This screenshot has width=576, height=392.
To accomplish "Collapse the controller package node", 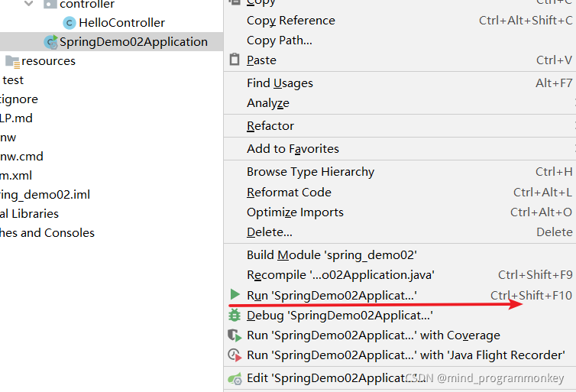I will coord(29,4).
